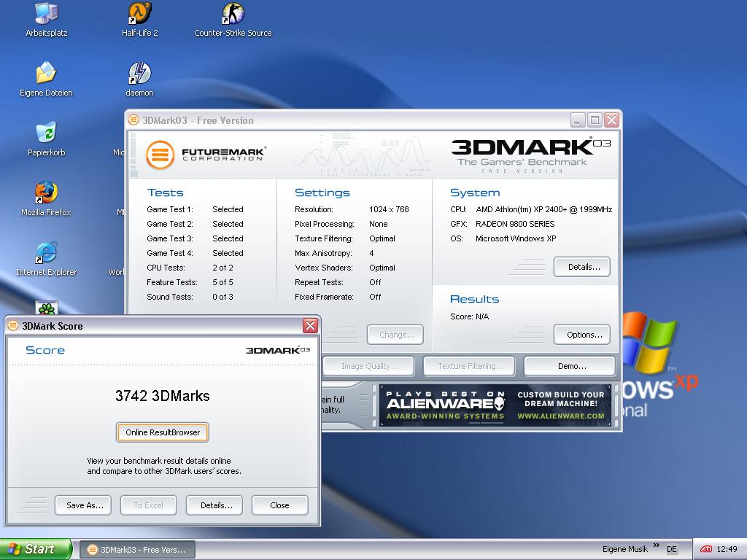Image resolution: width=747 pixels, height=560 pixels.
Task: Open the Eigene Dateien folder icon
Action: [46, 79]
